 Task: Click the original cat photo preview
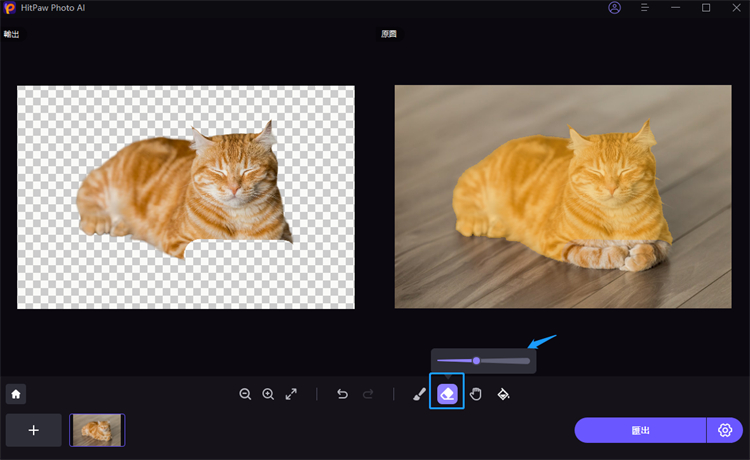coord(563,197)
